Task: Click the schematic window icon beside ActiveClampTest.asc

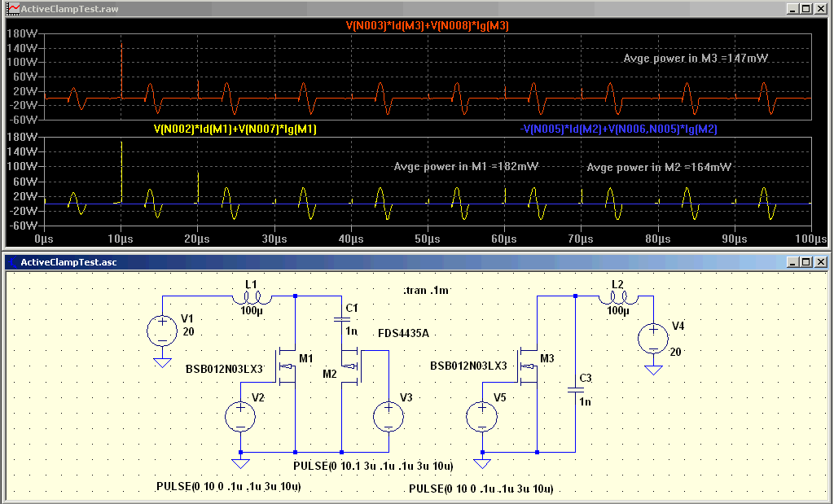Action: pos(13,262)
